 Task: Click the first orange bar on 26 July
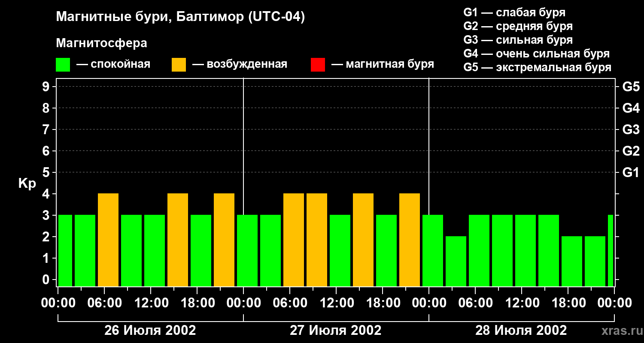point(108,240)
